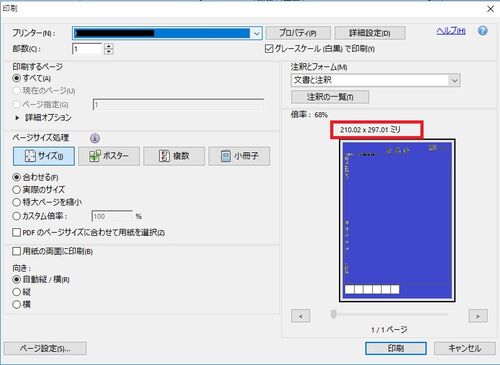This screenshot has width=500, height=365.
Task: Click inside the copies number field
Action: coord(87,49)
